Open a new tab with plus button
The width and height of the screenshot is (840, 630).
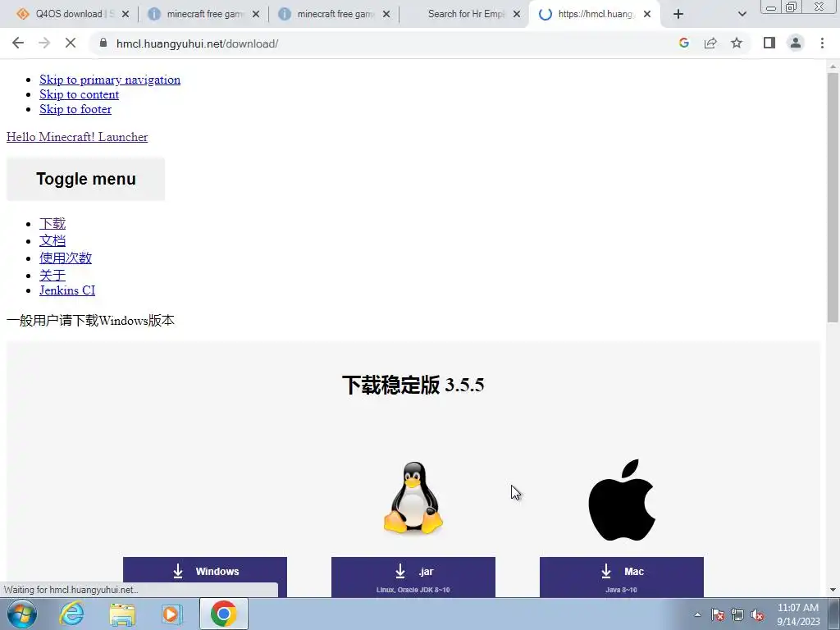[678, 14]
